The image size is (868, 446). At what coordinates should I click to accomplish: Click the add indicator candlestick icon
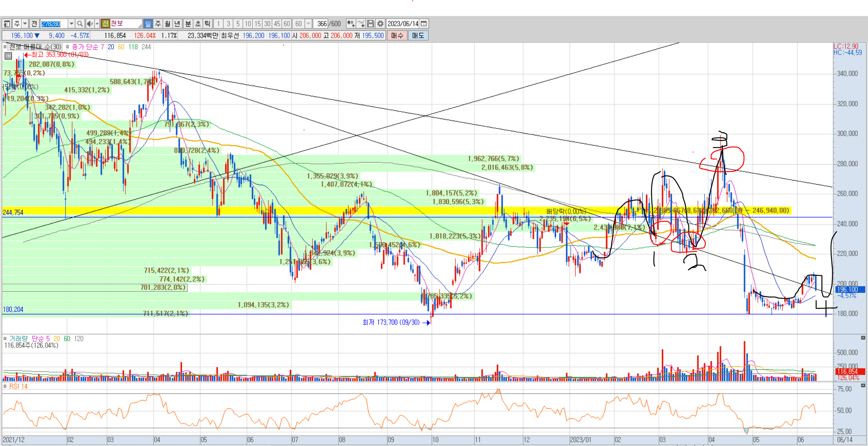[351, 24]
